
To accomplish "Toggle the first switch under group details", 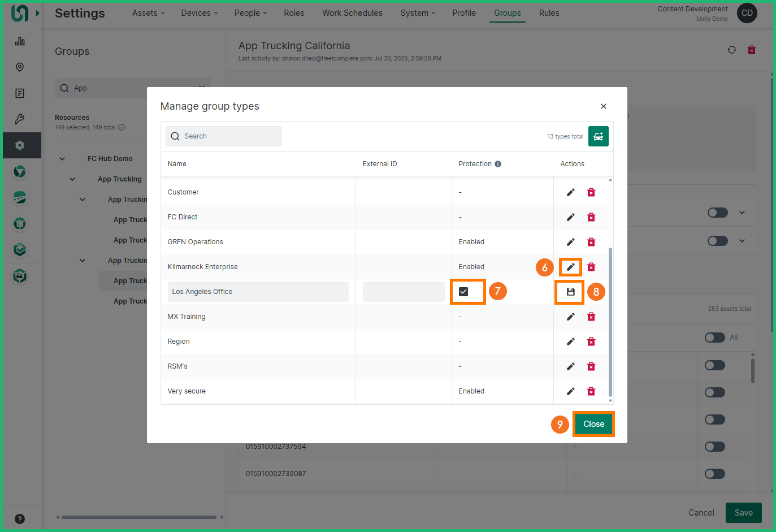I will 717,213.
